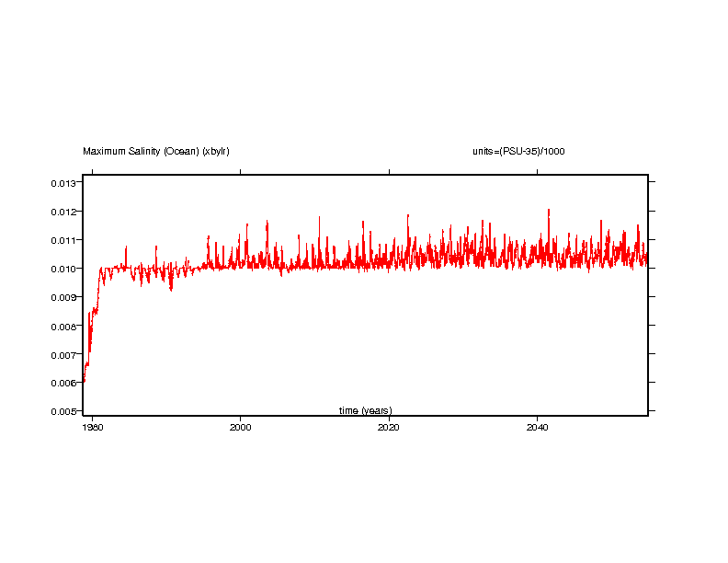Screen dimensions: 728x563
Task: Click the 2000 x-axis tick label
Action: click(240, 427)
